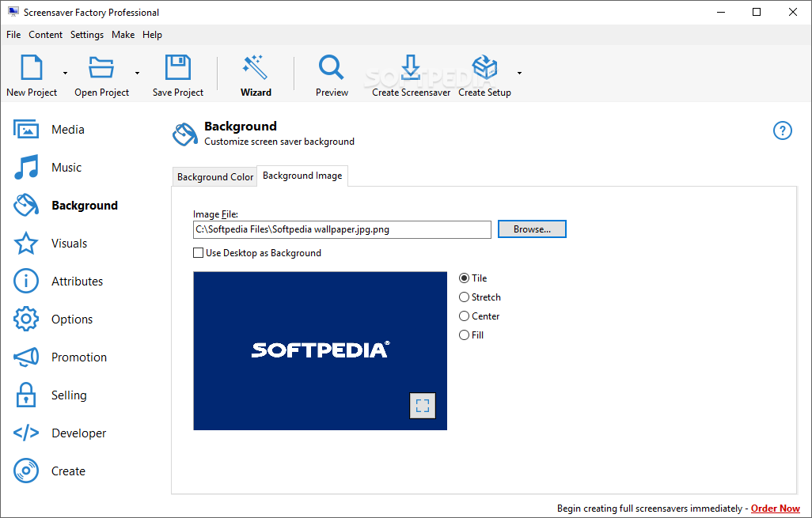This screenshot has width=812, height=518.
Task: Click the Browse... button
Action: [532, 229]
